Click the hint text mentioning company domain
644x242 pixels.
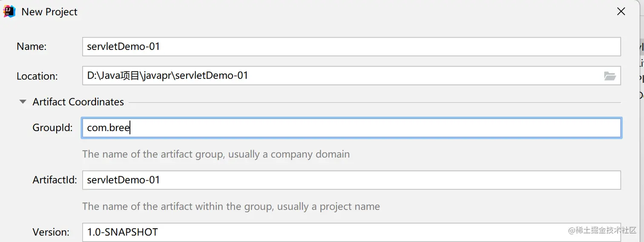(x=216, y=154)
